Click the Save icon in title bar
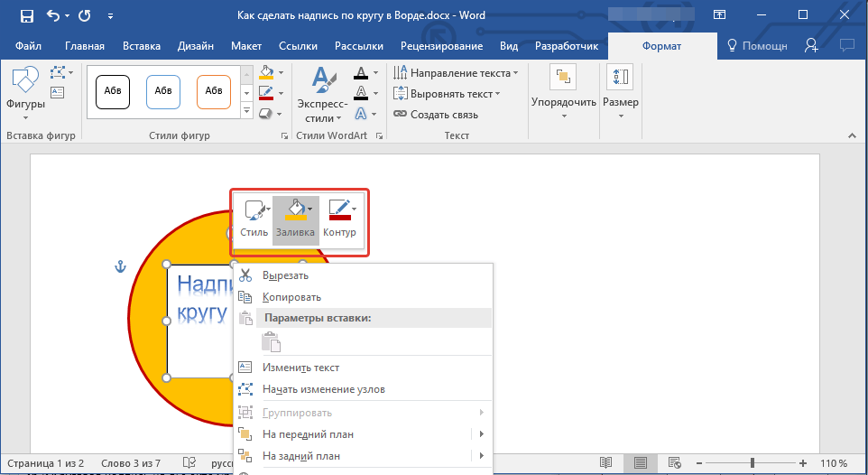This screenshot has height=475, width=868. [26, 15]
